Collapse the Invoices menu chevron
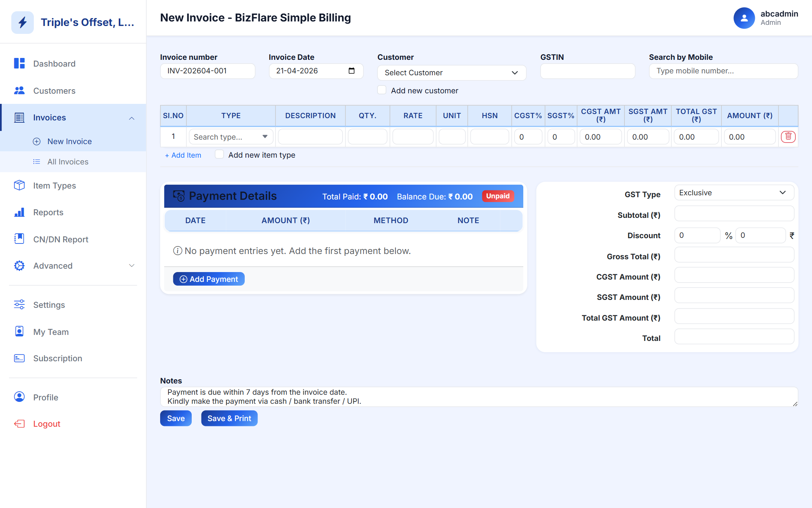Screen dimensions: 812x508 click(x=132, y=118)
